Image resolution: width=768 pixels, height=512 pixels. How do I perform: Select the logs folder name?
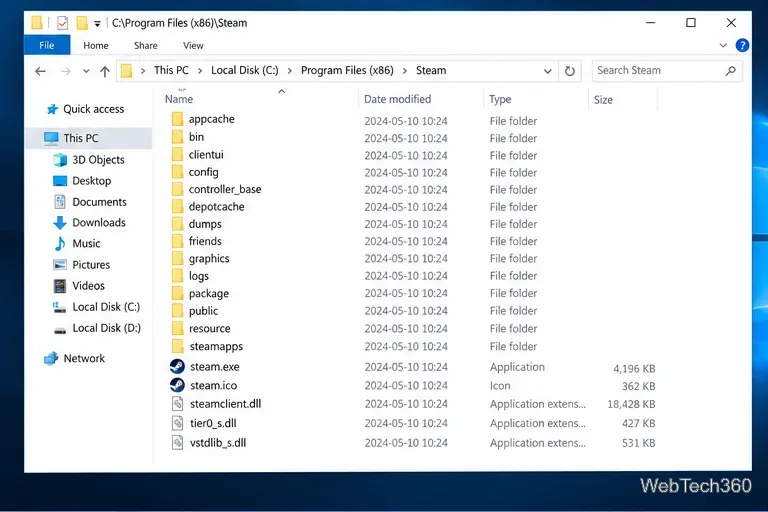(x=198, y=276)
